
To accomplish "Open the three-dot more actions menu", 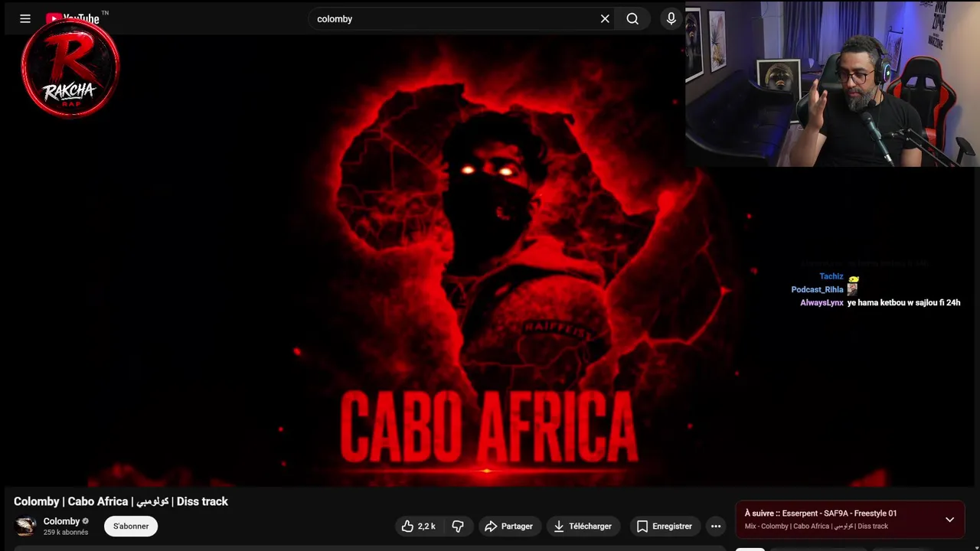I will click(716, 526).
